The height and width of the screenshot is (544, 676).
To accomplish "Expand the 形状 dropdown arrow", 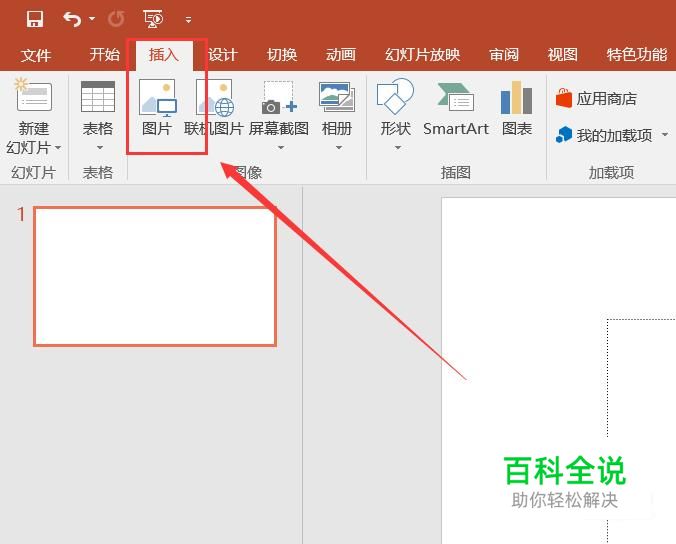I will click(397, 147).
